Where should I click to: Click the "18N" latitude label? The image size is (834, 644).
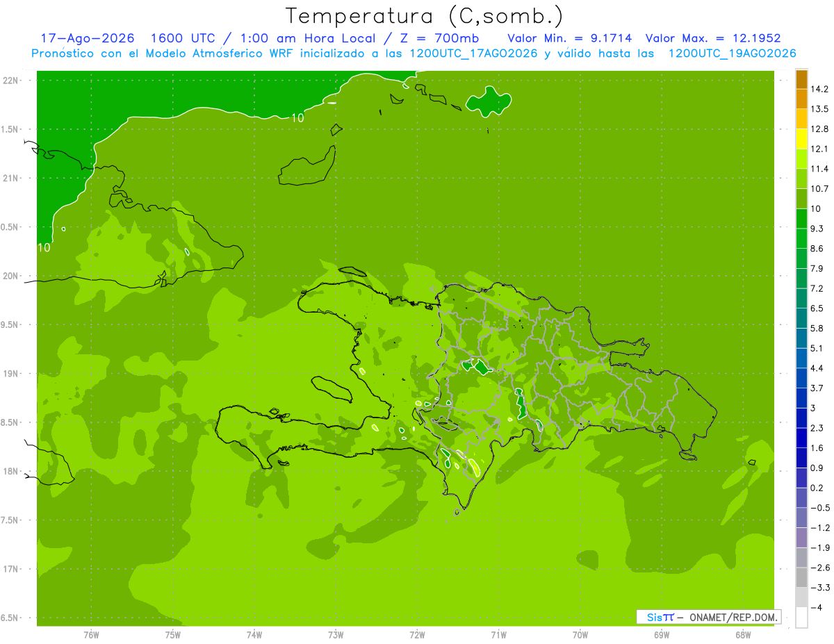(x=11, y=472)
